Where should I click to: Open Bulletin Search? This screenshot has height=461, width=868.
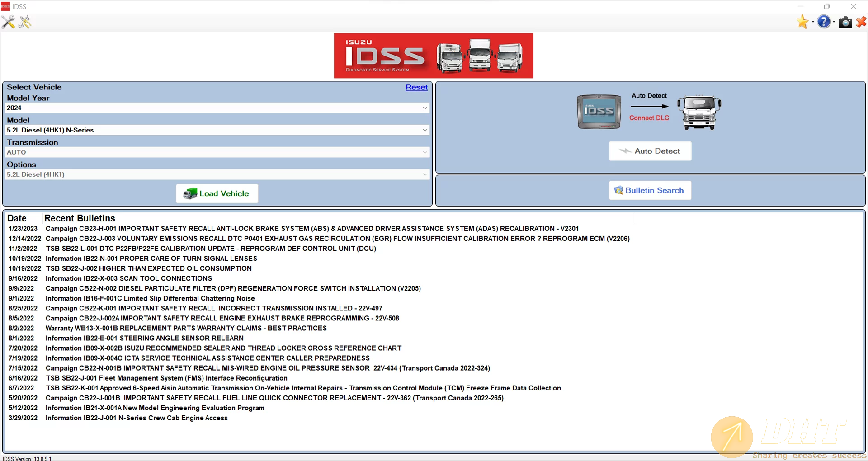click(650, 190)
